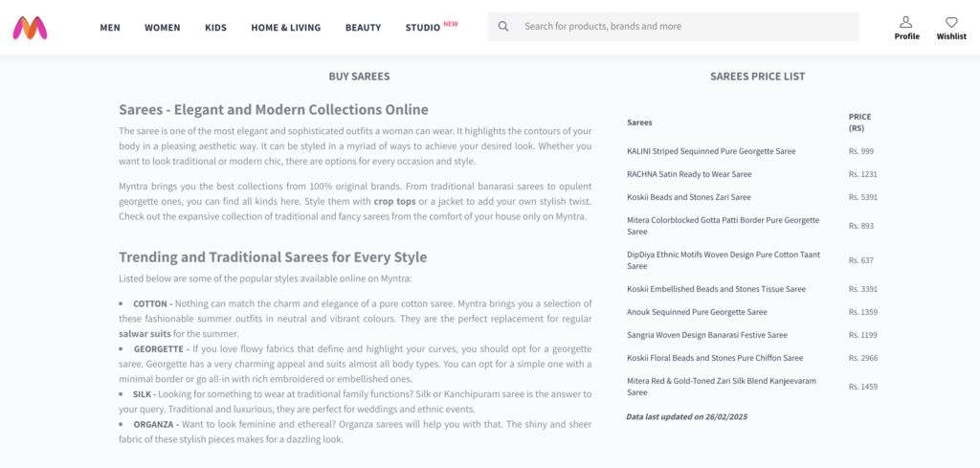980x468 pixels.
Task: Click the search magnifier icon
Action: [503, 26]
